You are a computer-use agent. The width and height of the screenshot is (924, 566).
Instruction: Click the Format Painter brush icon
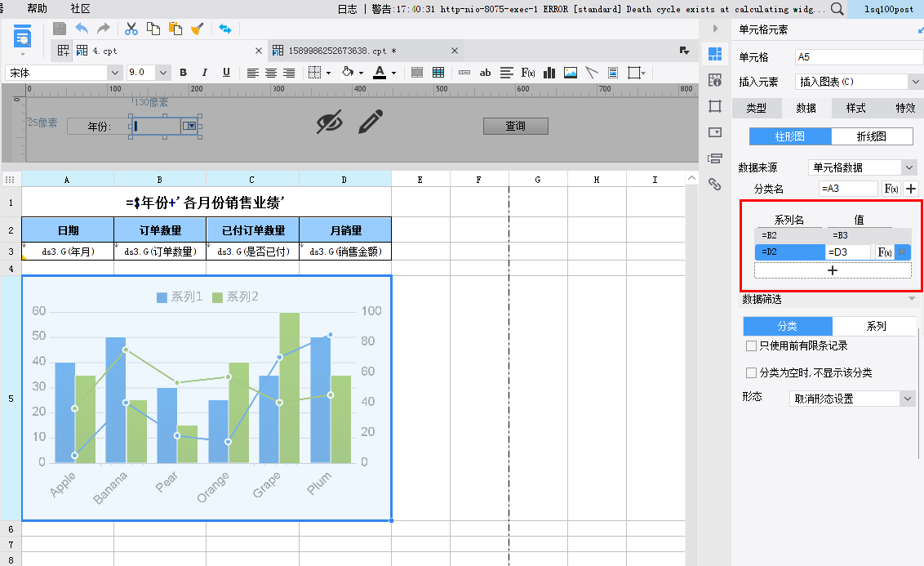[x=198, y=29]
